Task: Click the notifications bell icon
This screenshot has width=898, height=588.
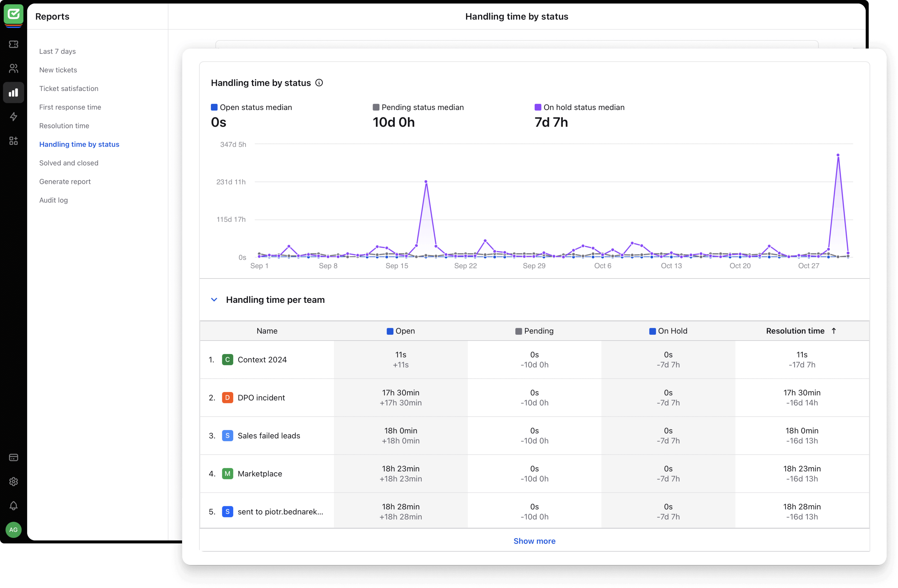Action: tap(13, 506)
